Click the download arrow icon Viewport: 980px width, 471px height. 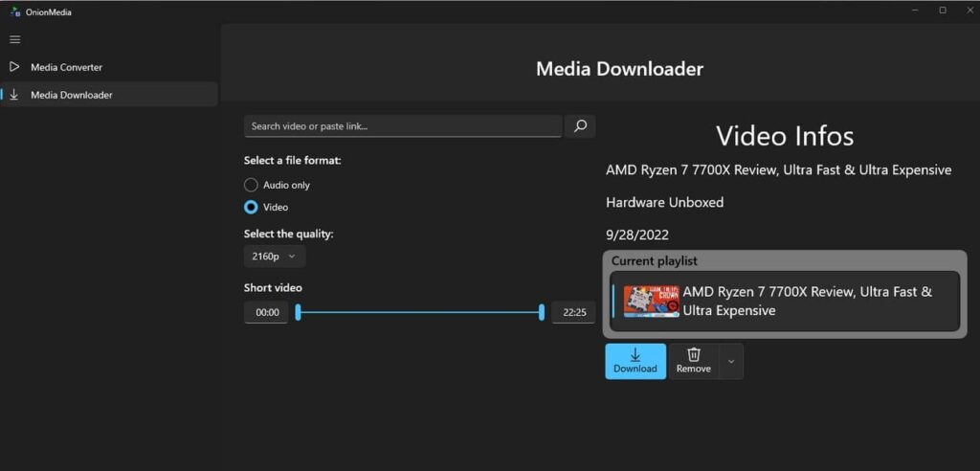(x=635, y=354)
